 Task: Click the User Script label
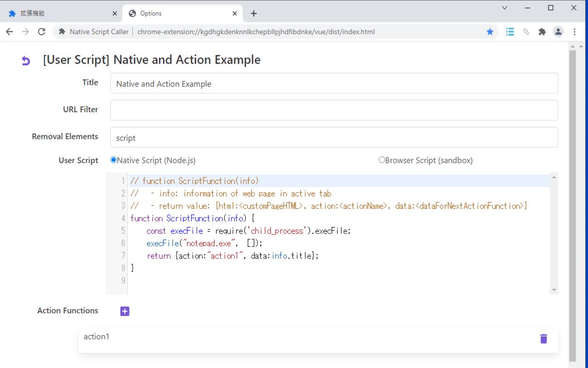78,160
